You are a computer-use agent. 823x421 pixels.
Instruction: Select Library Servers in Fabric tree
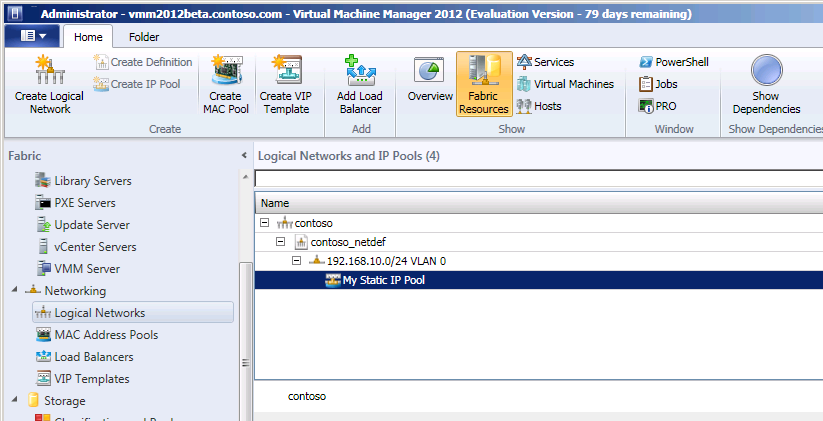coord(93,181)
